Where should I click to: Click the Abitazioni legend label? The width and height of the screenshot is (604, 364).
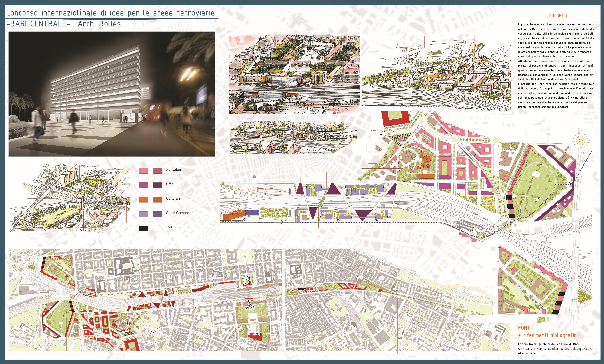tap(174, 170)
